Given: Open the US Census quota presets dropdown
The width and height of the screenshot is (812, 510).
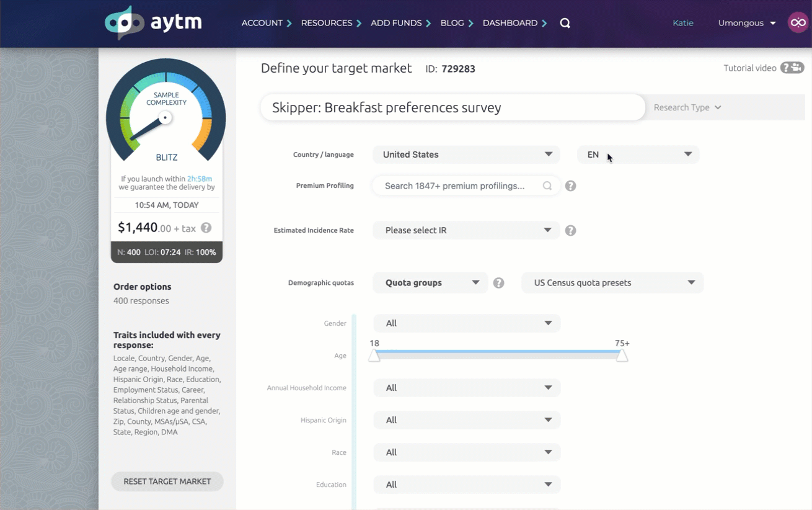Looking at the screenshot, I should [612, 283].
